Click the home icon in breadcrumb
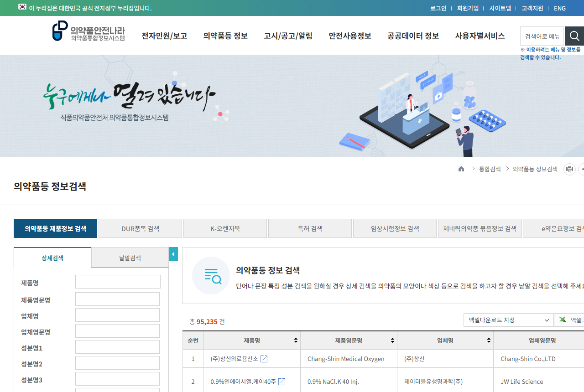The image size is (584, 392). (x=461, y=169)
